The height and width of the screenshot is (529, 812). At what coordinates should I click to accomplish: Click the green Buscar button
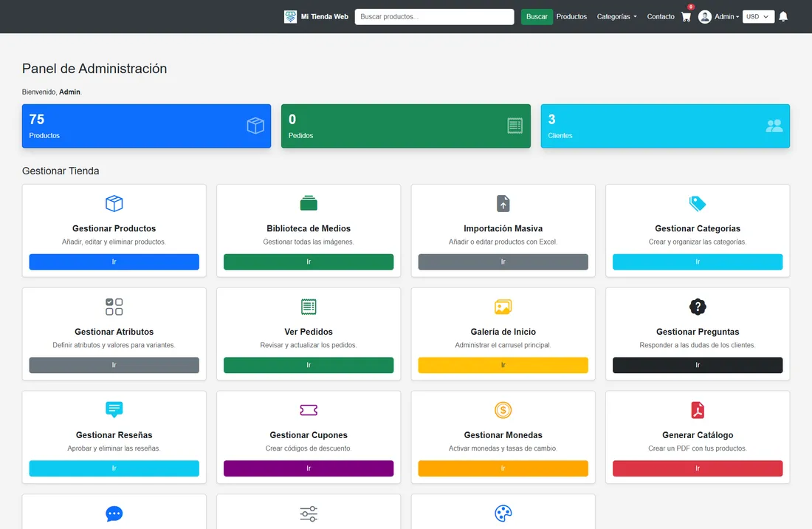(537, 16)
